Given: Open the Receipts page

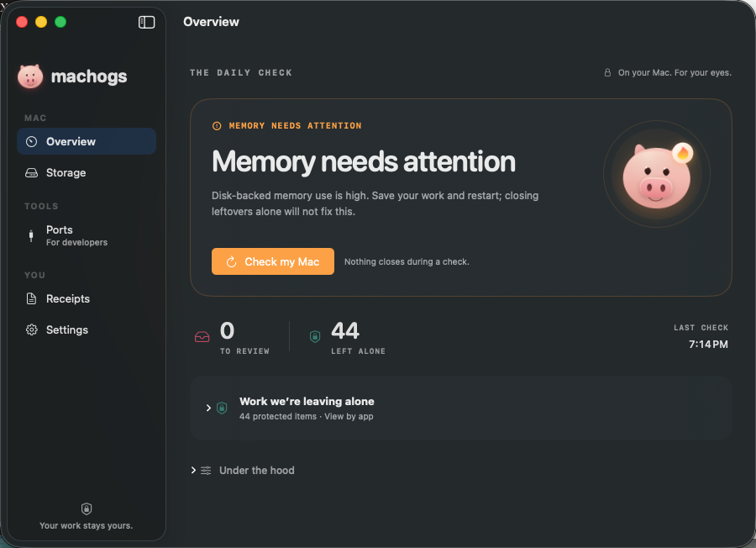Looking at the screenshot, I should point(87,298).
